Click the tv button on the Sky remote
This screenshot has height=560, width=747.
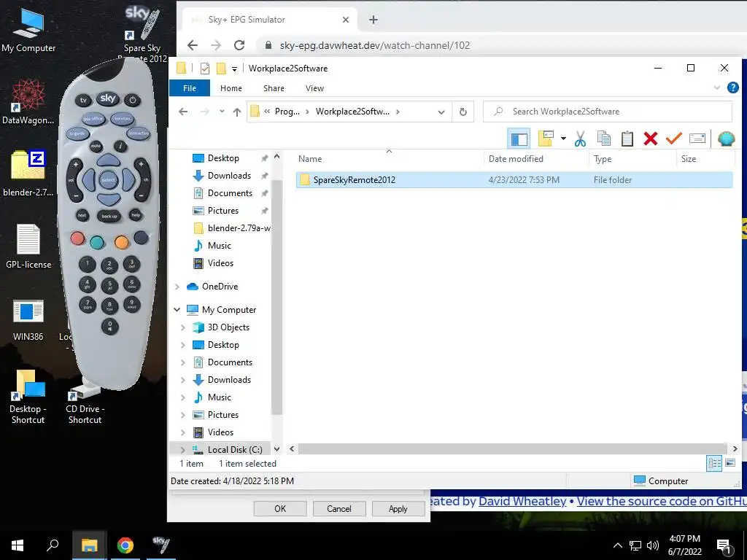83,100
